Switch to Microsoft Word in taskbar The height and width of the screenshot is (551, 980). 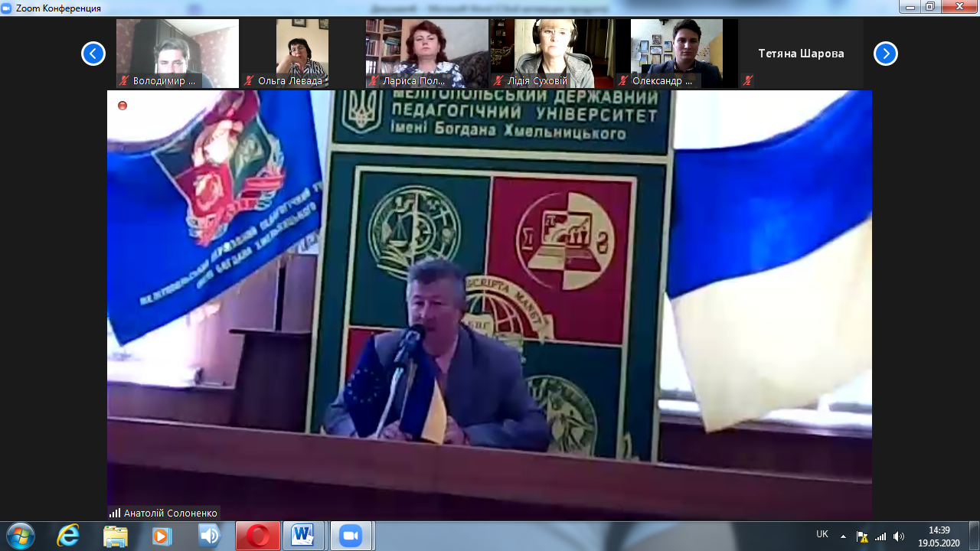[304, 536]
